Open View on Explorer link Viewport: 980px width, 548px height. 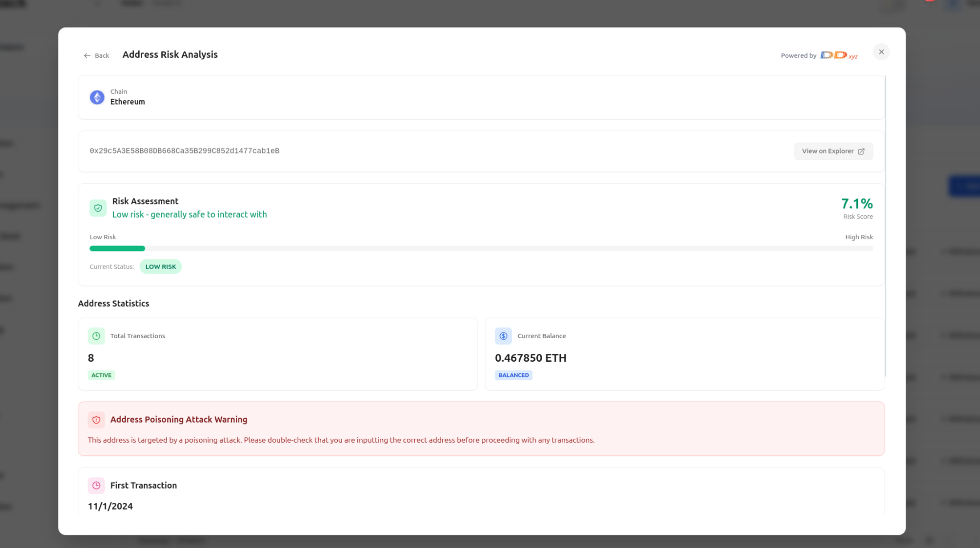[833, 151]
